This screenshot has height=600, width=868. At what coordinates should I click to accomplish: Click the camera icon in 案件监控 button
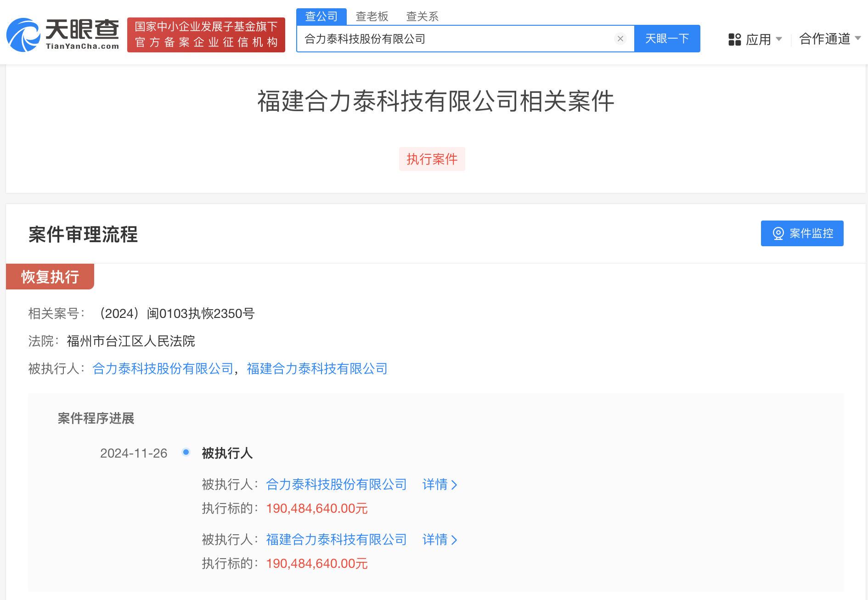click(778, 233)
